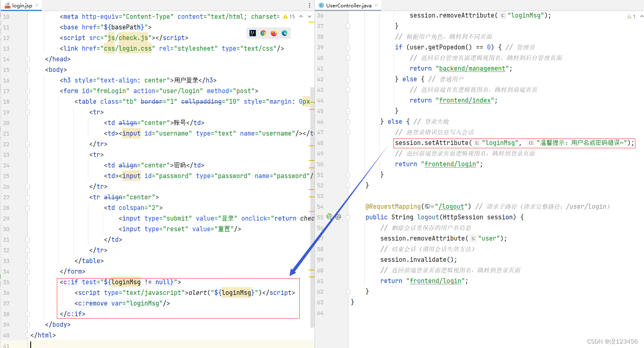
Task: Click the JSP file icon on login.jsp tab
Action: [7, 5]
